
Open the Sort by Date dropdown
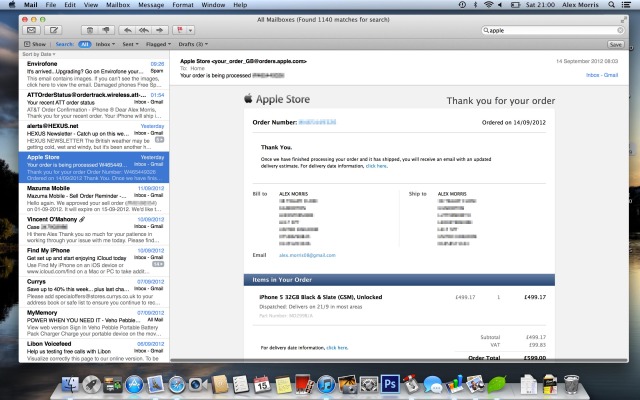[x=39, y=54]
